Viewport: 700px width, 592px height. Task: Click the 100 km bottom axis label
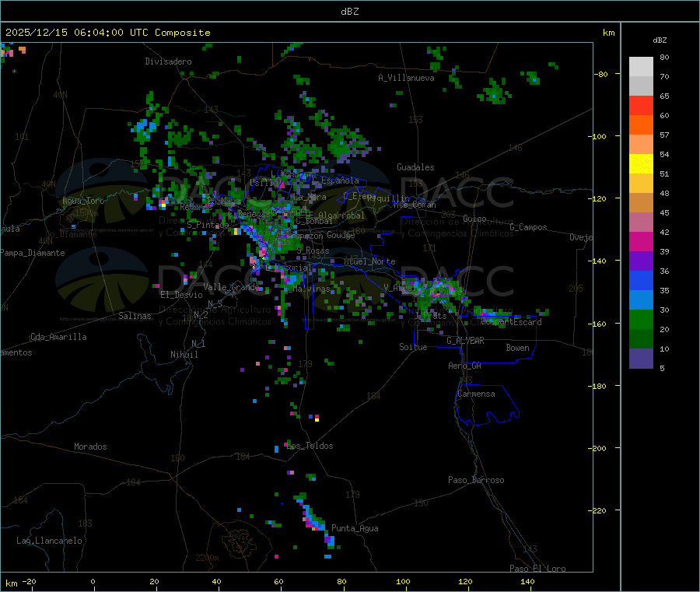click(403, 581)
